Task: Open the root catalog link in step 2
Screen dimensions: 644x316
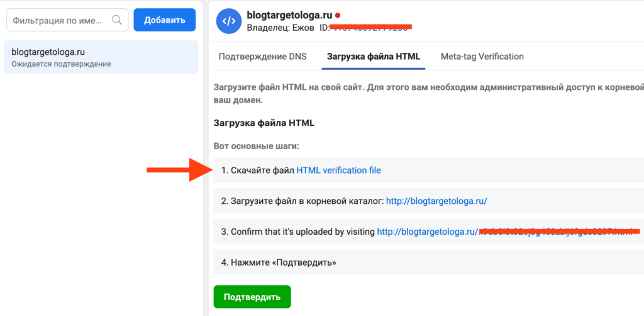Action: pos(436,201)
